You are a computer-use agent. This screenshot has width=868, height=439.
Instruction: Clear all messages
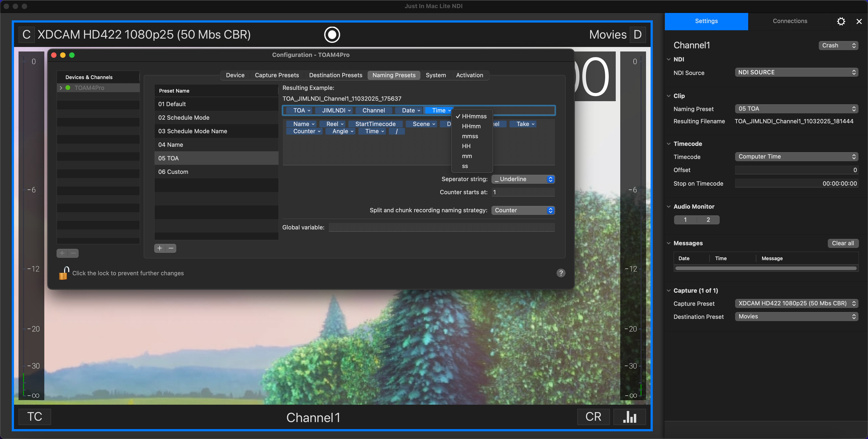[843, 243]
